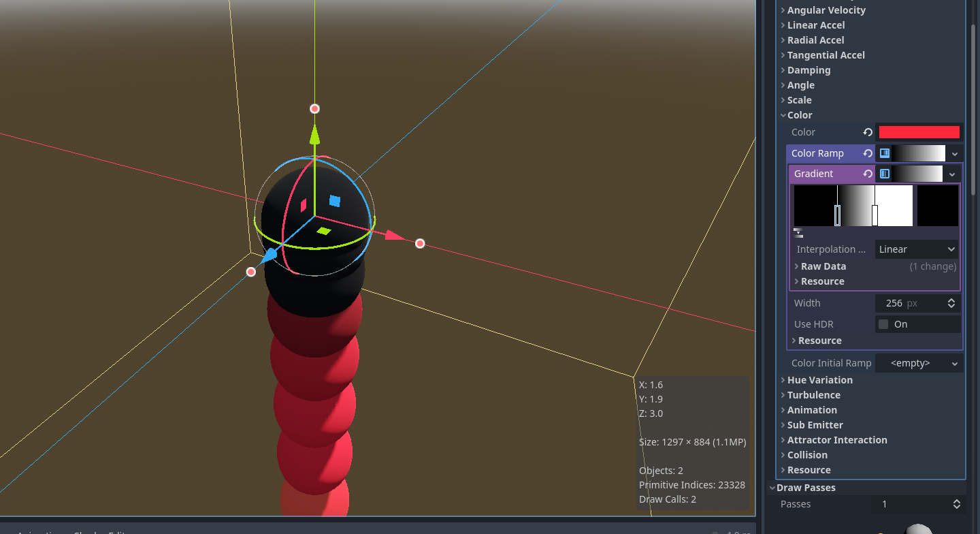Select the red X-axis gizmo arrow

[393, 236]
